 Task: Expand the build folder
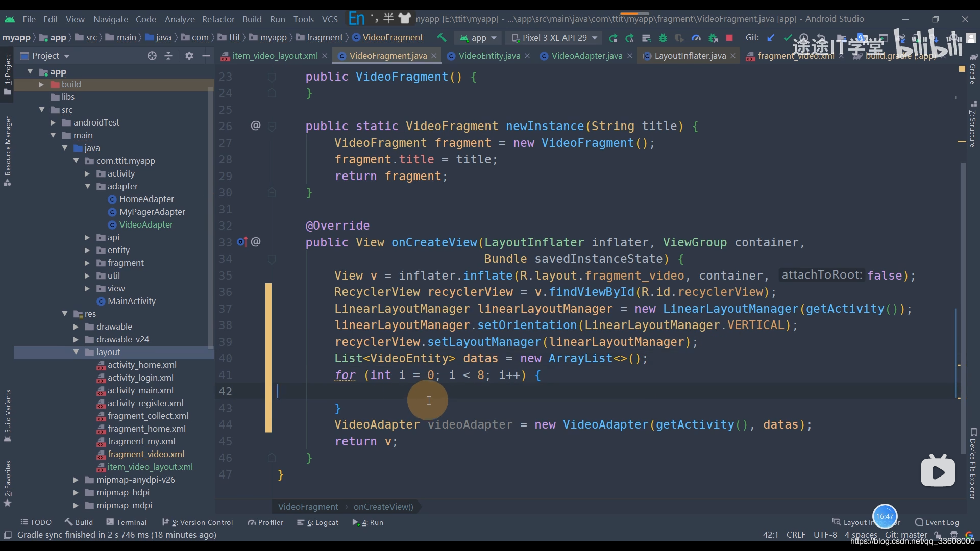tap(41, 84)
